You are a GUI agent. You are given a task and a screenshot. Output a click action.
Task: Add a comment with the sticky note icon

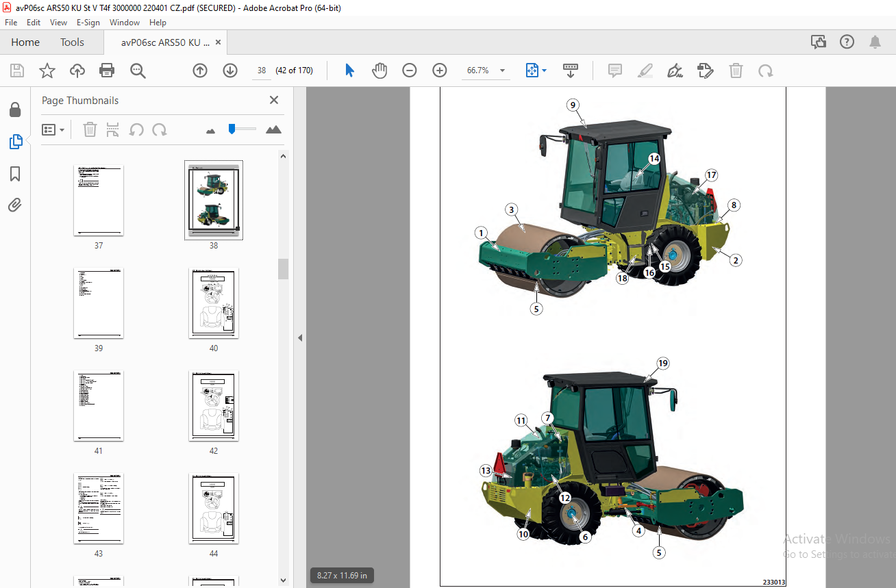[x=615, y=71]
